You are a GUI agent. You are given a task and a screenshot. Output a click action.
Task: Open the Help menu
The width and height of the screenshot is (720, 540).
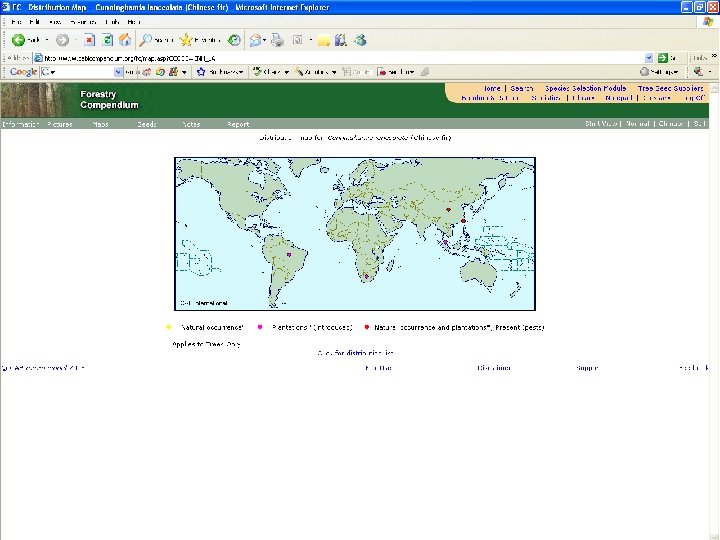tap(134, 22)
